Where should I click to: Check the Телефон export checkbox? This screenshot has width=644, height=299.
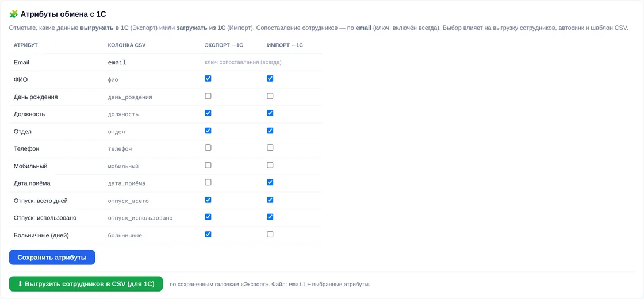208,148
